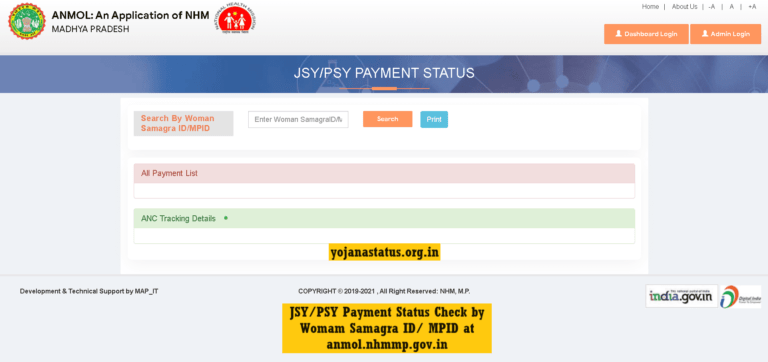The image size is (768, 362).
Task: Click Development & Technical Support by MAP_IT text
Action: coord(89,291)
